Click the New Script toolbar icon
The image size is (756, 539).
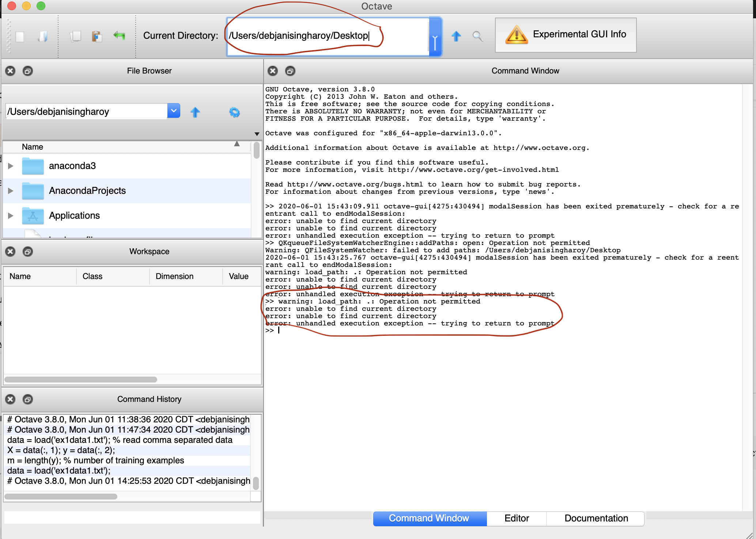(20, 36)
